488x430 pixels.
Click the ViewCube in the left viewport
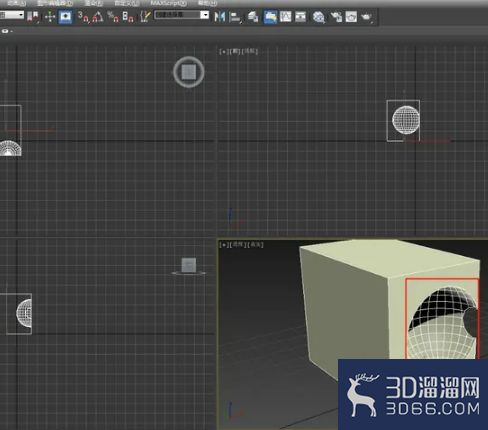click(189, 266)
